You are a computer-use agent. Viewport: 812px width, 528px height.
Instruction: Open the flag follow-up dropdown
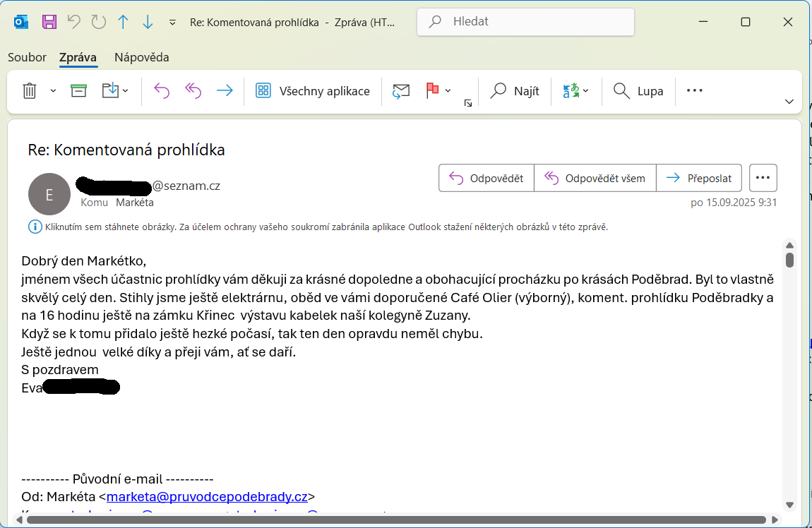(448, 91)
